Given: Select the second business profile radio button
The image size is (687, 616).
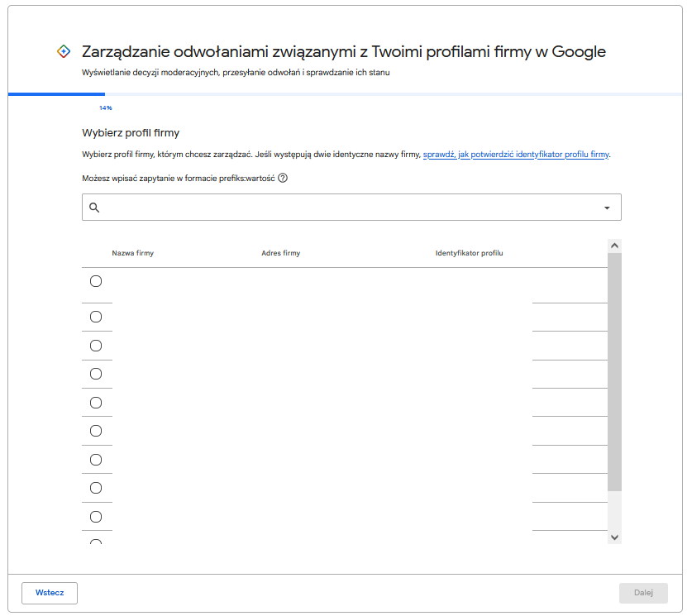Looking at the screenshot, I should [96, 317].
